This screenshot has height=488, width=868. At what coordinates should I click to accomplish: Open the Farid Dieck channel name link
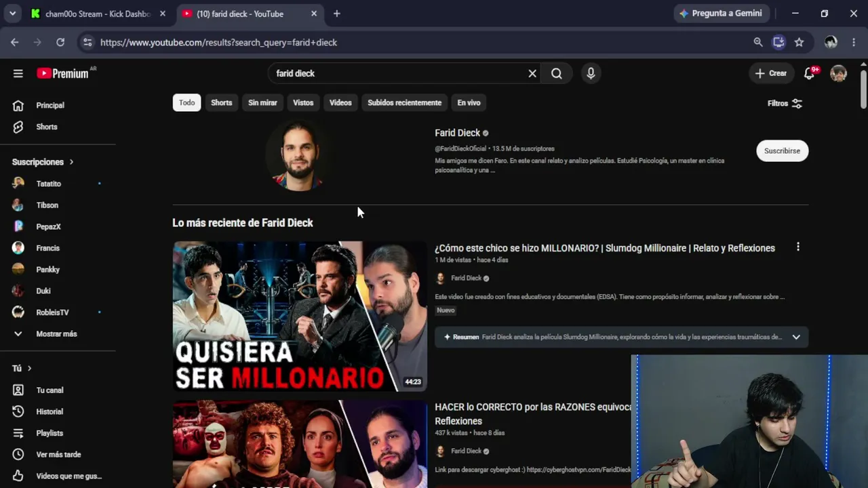[x=458, y=133]
